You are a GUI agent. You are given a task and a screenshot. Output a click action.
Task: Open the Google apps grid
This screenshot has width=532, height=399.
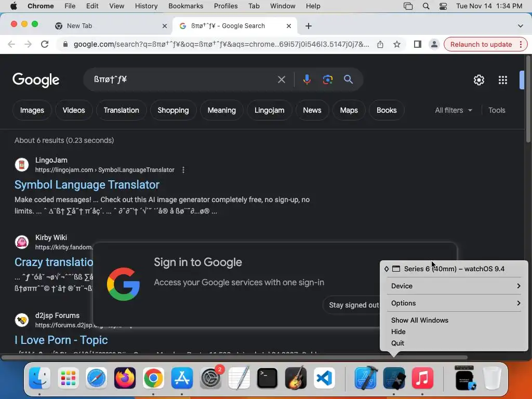point(503,80)
